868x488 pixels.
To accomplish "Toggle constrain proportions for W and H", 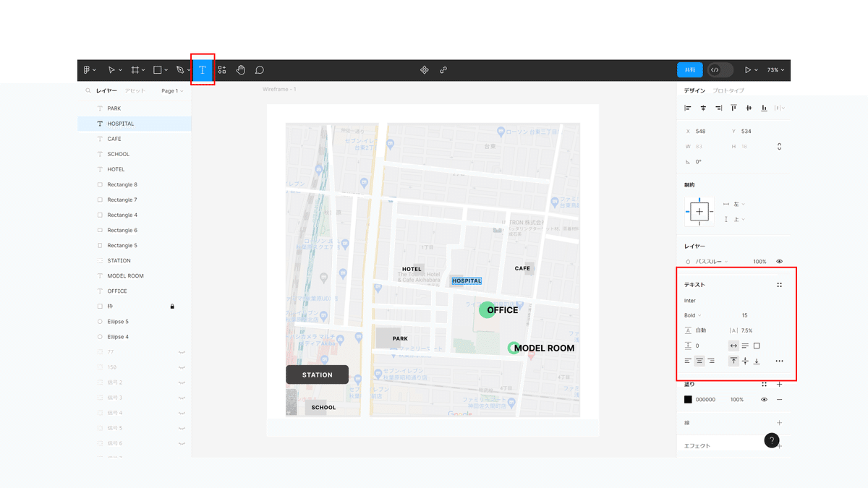I will 779,147.
